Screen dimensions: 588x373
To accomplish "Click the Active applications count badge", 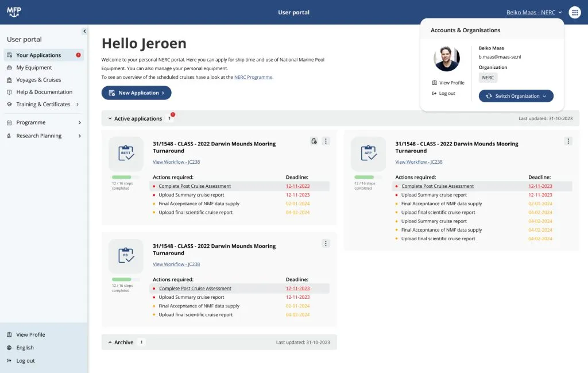I will click(x=169, y=118).
